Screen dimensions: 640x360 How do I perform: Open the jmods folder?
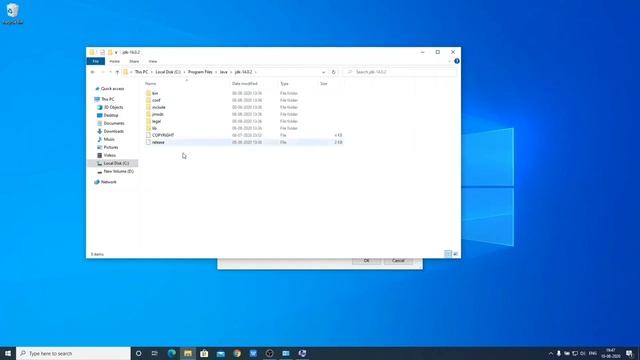(x=158, y=114)
